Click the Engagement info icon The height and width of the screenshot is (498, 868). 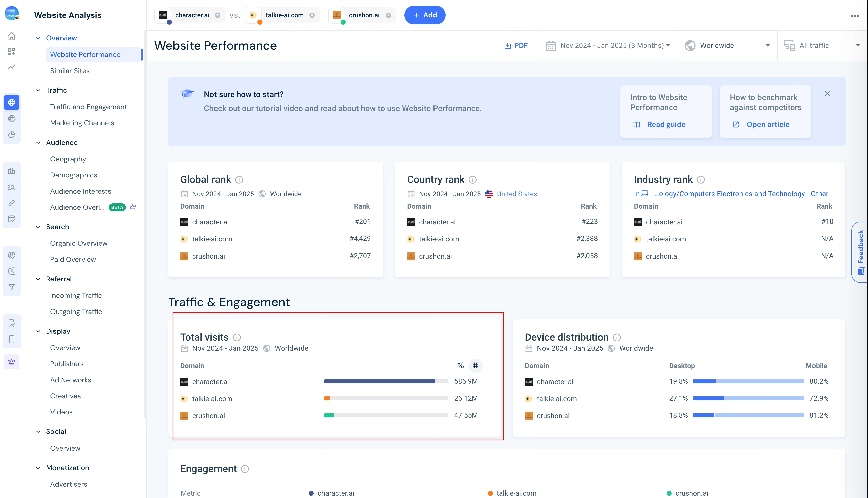coord(245,469)
